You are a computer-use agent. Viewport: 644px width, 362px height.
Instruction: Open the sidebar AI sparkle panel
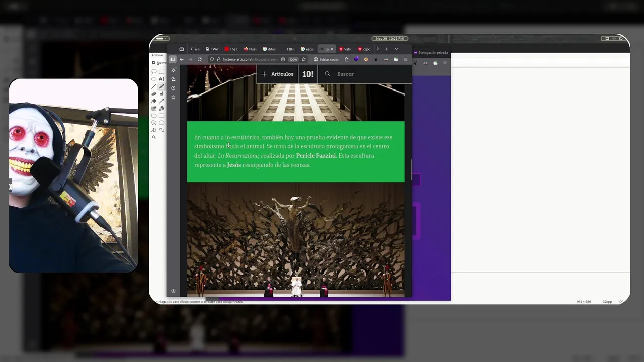(173, 70)
